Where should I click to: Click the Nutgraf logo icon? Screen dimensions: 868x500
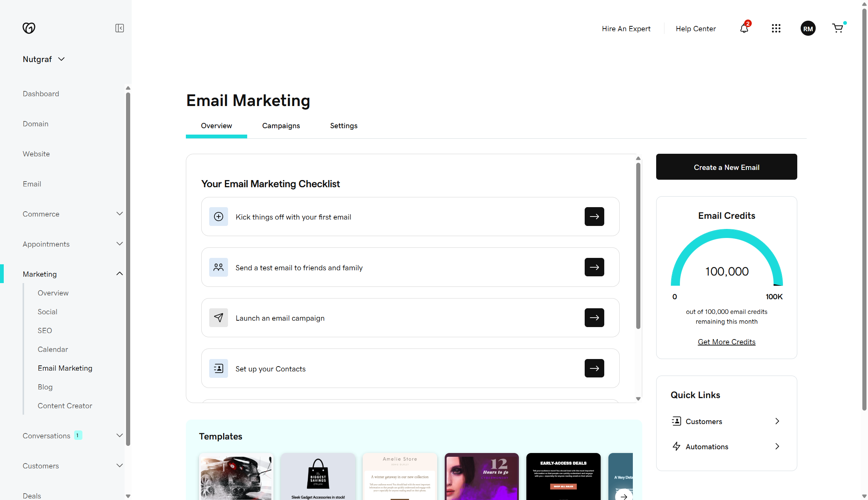[x=29, y=28]
